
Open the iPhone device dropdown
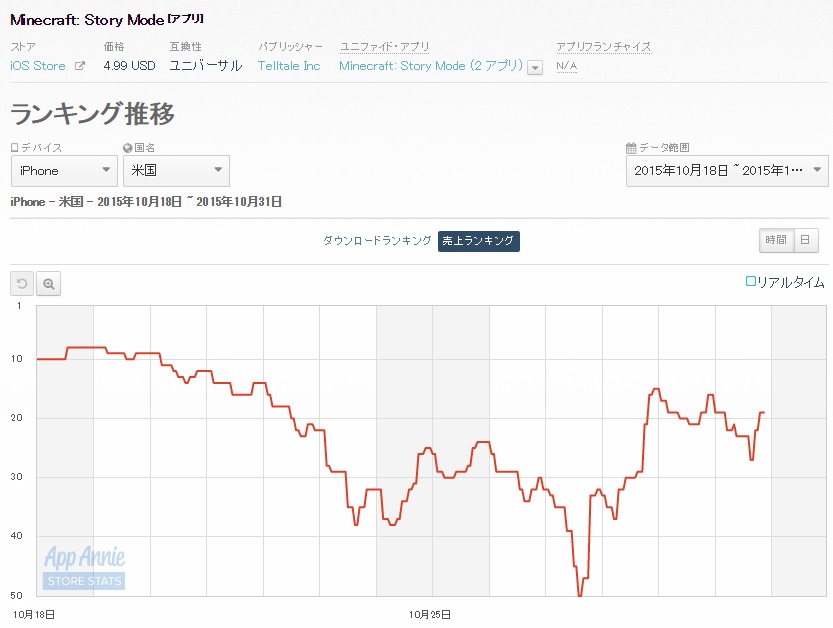coord(64,171)
